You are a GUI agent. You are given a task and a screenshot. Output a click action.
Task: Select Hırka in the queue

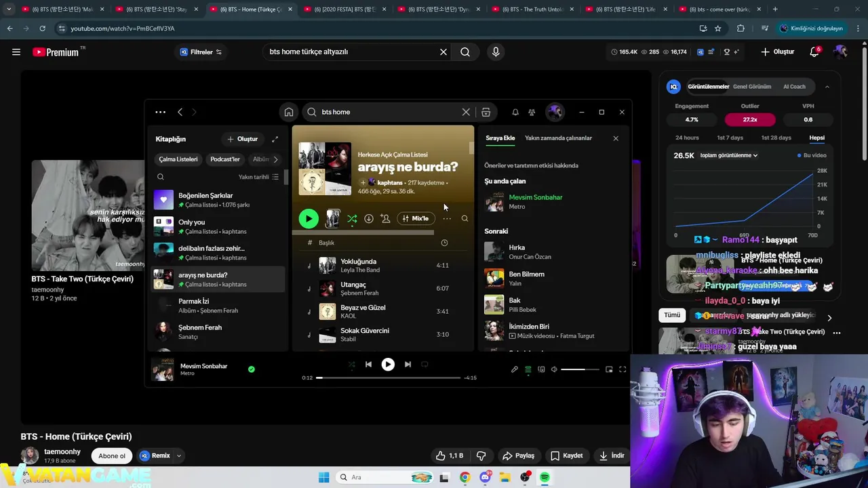[553, 251]
